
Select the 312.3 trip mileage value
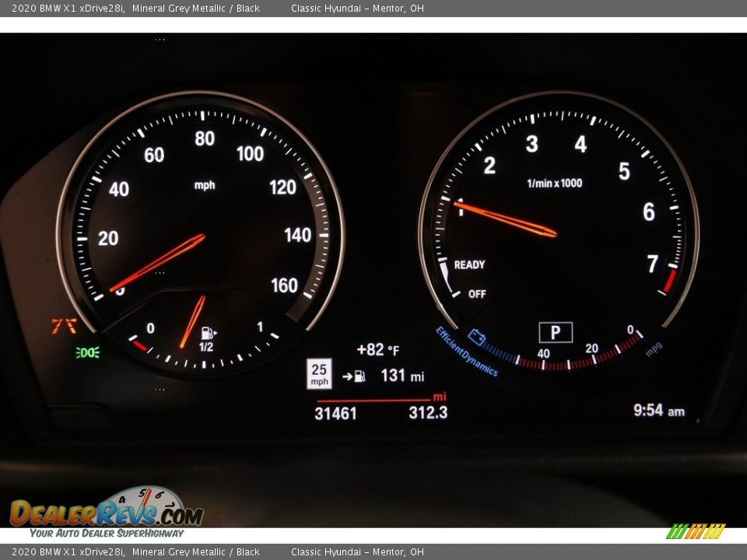tap(428, 413)
